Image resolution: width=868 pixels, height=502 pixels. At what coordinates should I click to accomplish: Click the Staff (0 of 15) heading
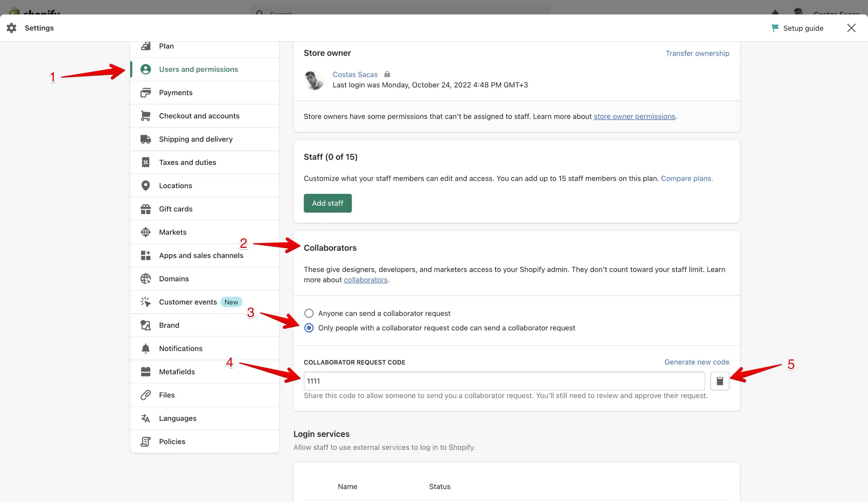click(x=330, y=157)
